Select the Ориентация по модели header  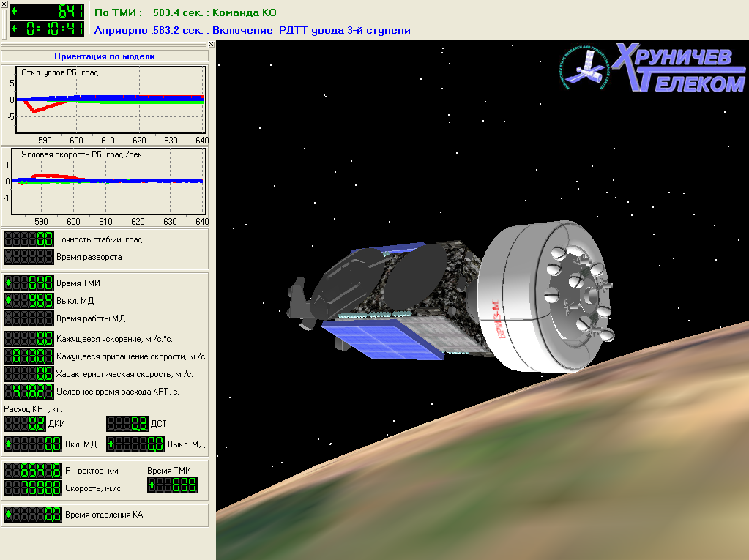click(x=105, y=56)
